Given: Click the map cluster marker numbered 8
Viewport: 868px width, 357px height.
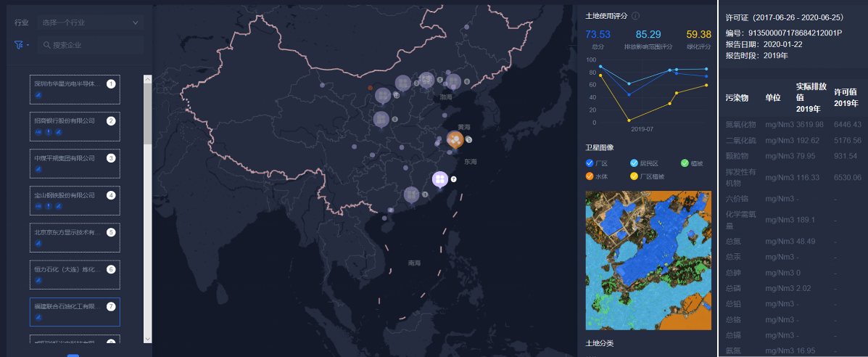Looking at the screenshot, I should [381, 118].
